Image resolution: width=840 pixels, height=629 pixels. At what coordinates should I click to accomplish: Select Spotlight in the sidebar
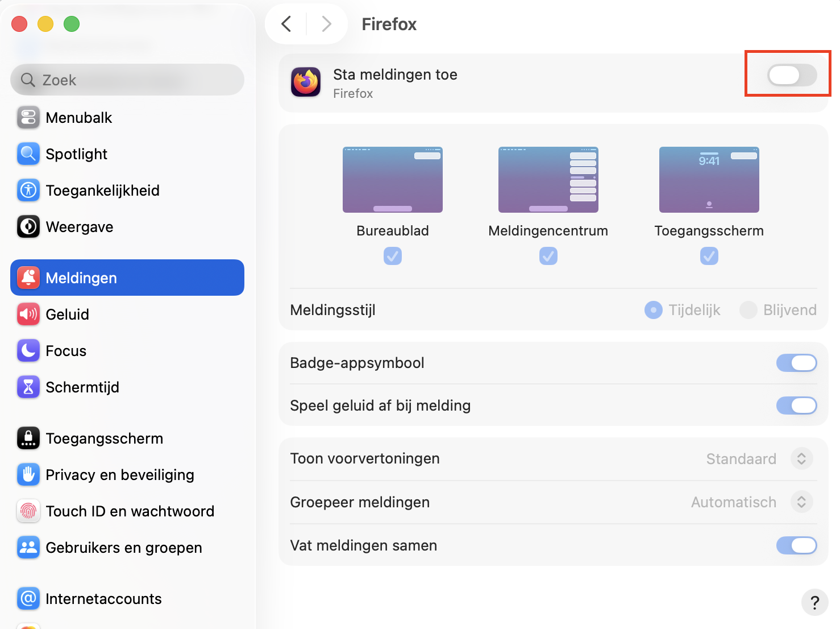coord(127,154)
